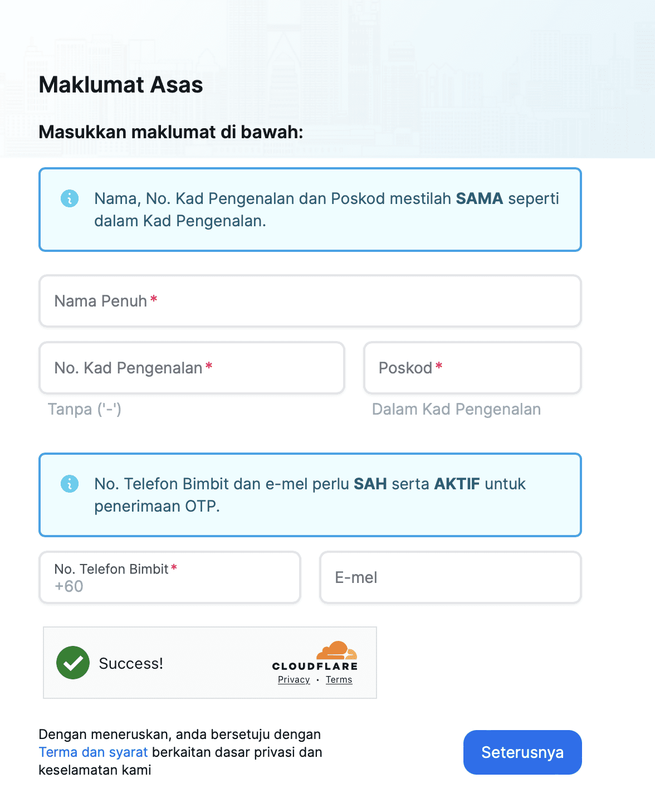Click the bold SAMA word in the notice
The width and height of the screenshot is (655, 812).
(479, 198)
